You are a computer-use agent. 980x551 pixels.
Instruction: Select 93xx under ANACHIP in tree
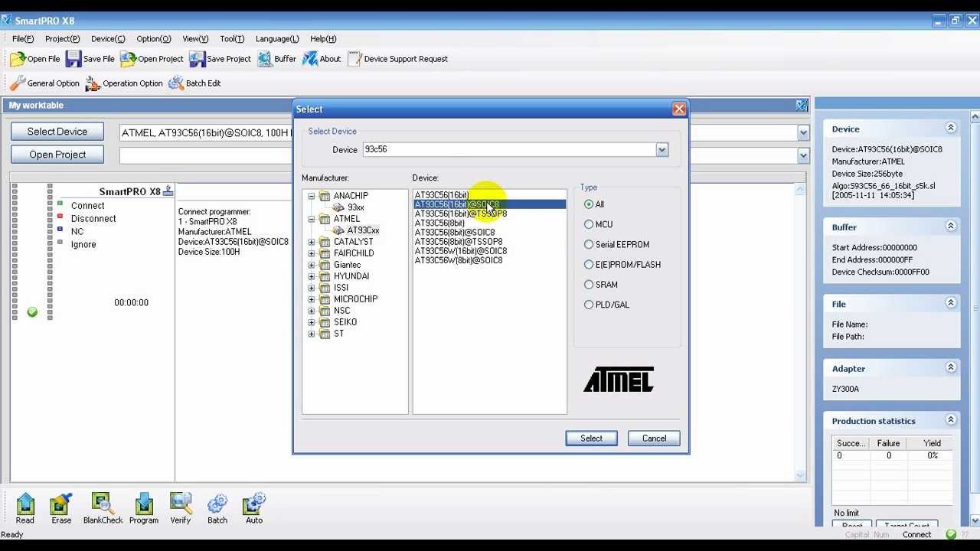[x=355, y=207]
